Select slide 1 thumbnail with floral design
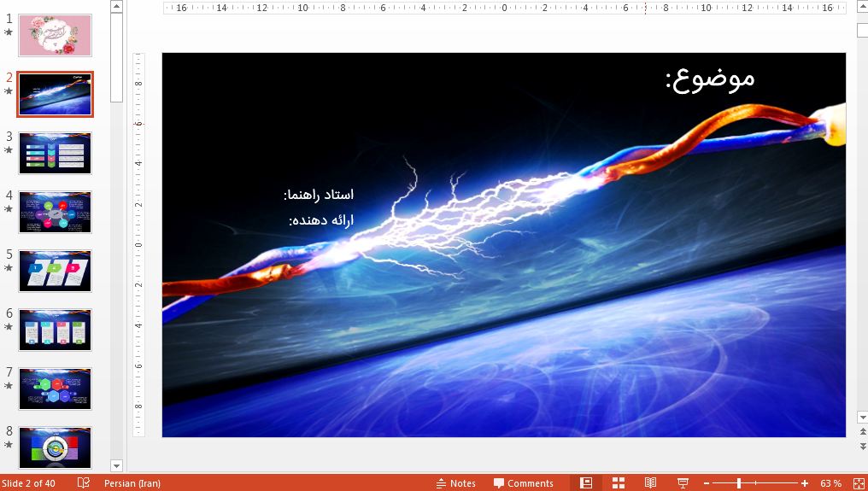Image resolution: width=868 pixels, height=491 pixels. pos(55,36)
